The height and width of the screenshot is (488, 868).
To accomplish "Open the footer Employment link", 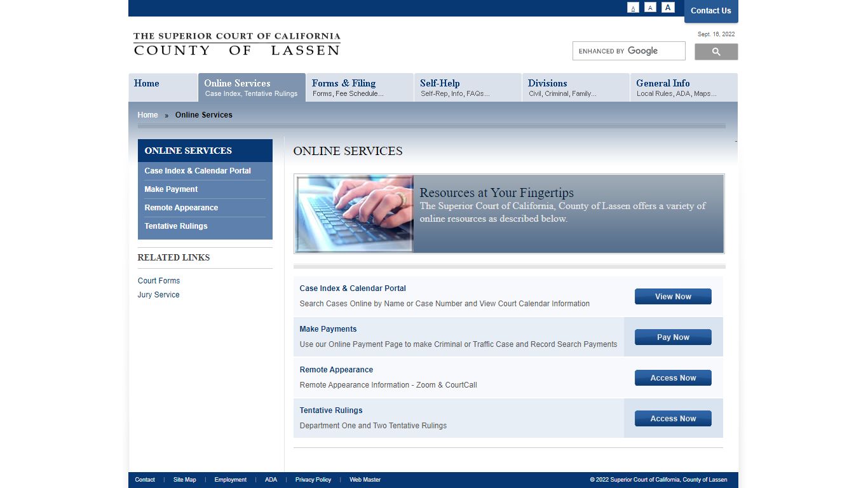I will click(231, 480).
